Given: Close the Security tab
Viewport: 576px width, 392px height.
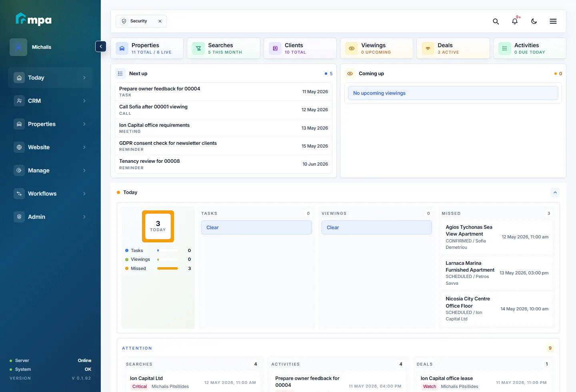Looking at the screenshot, I should [x=160, y=21].
